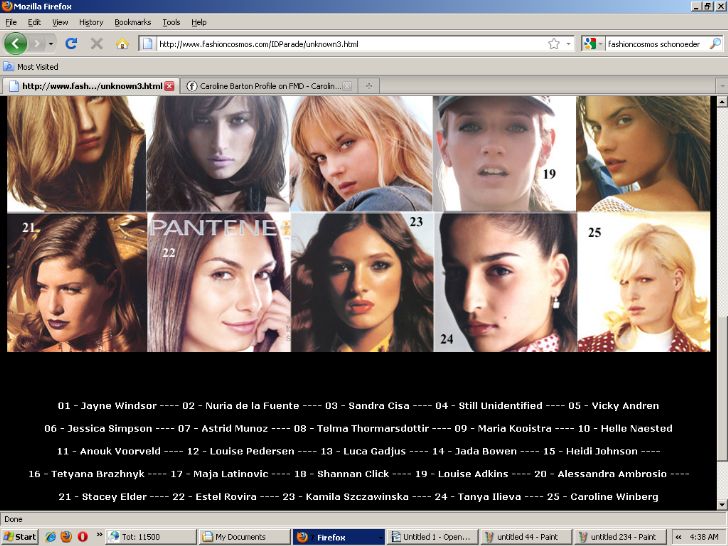
Task: Reload the current page
Action: pos(71,44)
